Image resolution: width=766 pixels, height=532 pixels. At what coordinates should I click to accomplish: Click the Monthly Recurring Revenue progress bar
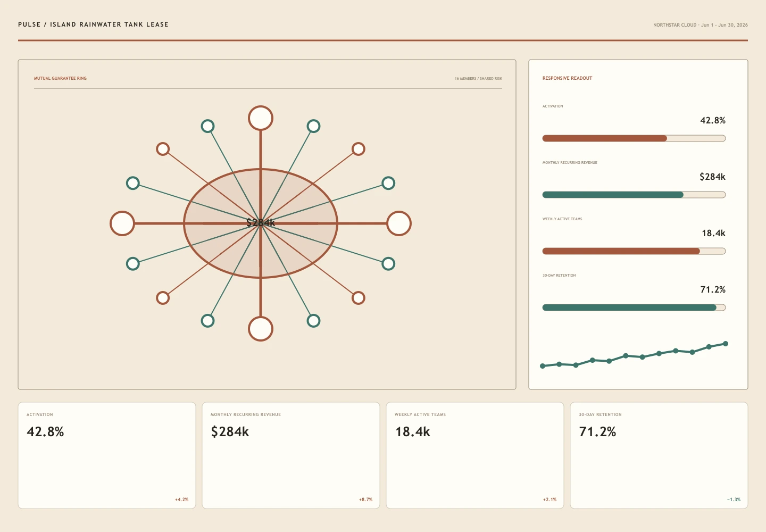pos(634,195)
